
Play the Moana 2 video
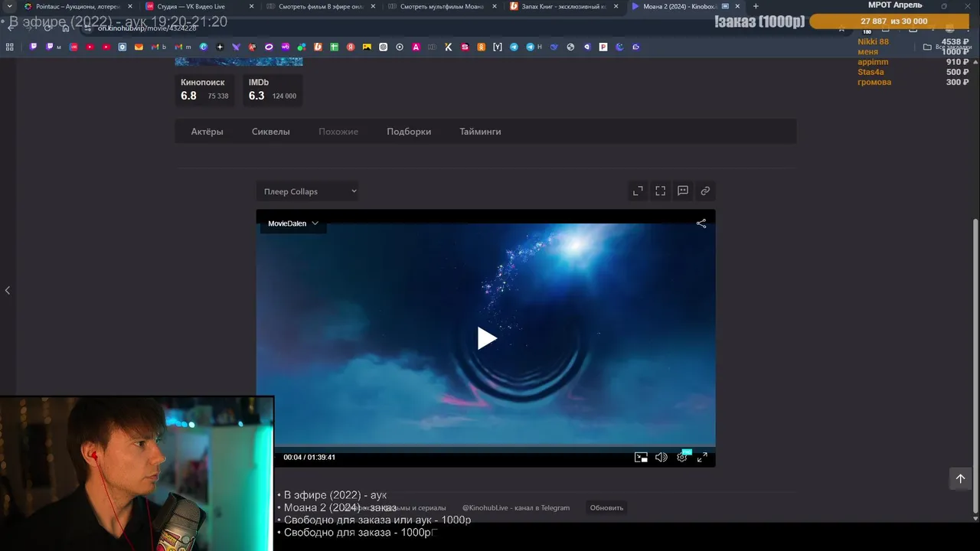pyautogui.click(x=487, y=338)
